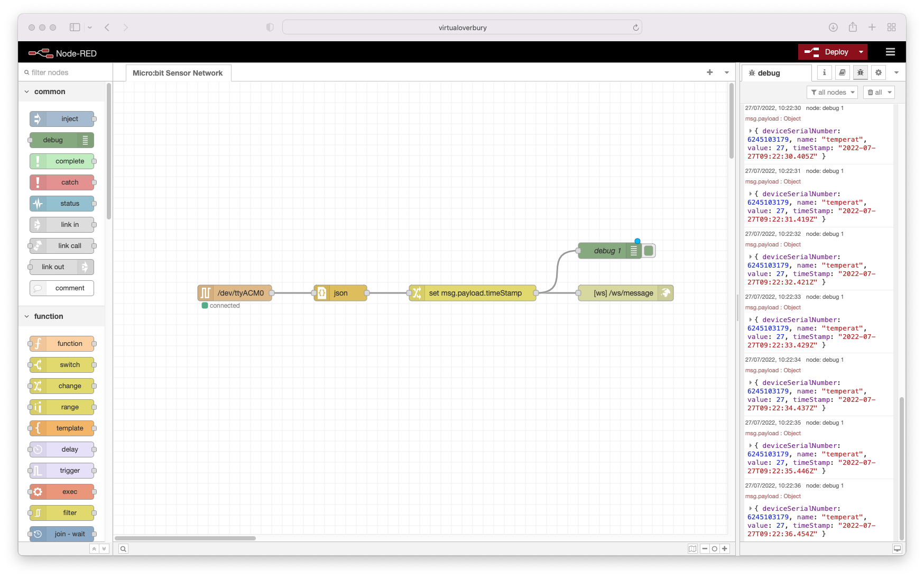Expand the 10:22:33 debug message object
The width and height of the screenshot is (924, 578).
(750, 320)
